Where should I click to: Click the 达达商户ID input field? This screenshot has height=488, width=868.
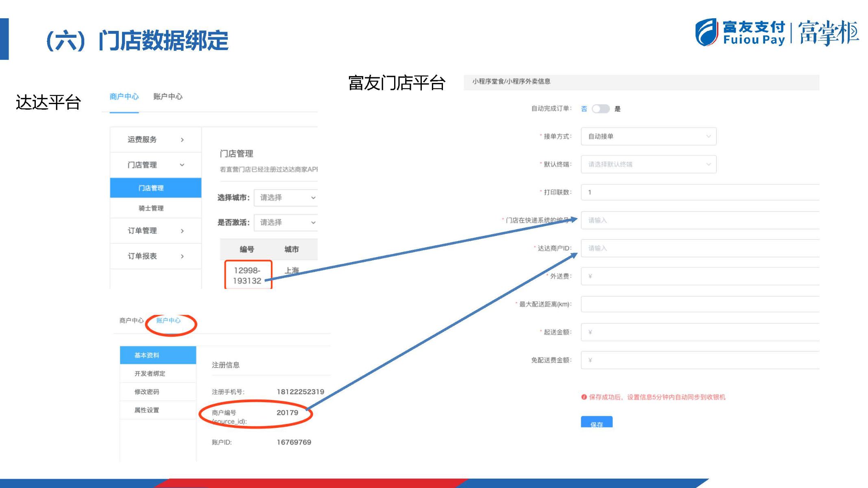click(x=700, y=248)
